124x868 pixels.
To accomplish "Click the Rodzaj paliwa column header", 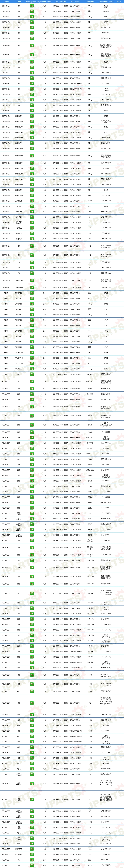I will click(31, 2).
